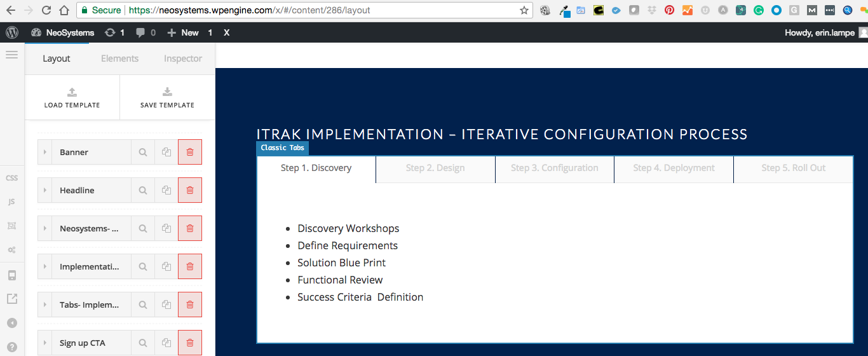Switch to the Elements tab
The image size is (868, 356).
(x=119, y=58)
